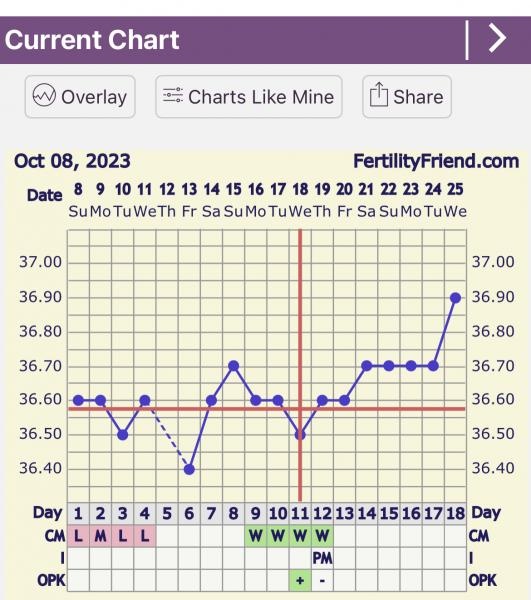
Task: Click the Share upload icon
Action: click(379, 95)
